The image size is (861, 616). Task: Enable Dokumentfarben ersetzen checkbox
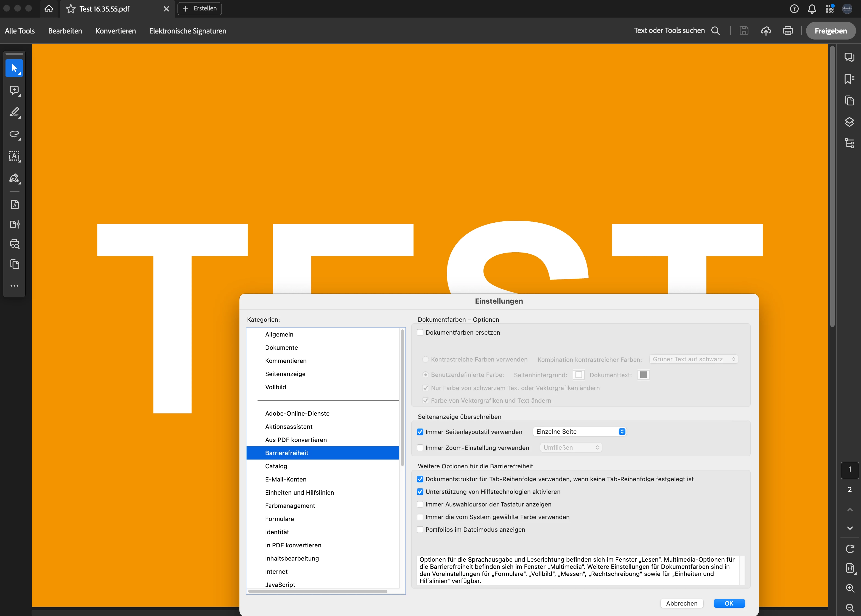tap(420, 333)
